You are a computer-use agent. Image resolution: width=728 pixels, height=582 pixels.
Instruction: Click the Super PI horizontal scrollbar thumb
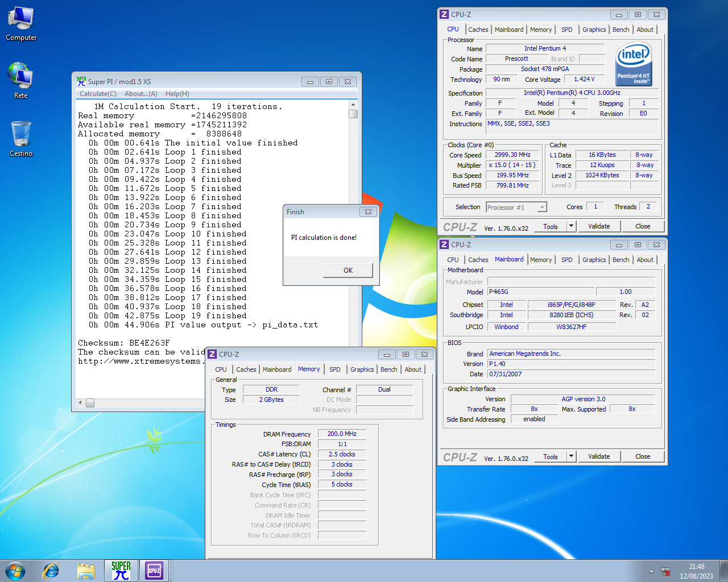click(x=90, y=403)
